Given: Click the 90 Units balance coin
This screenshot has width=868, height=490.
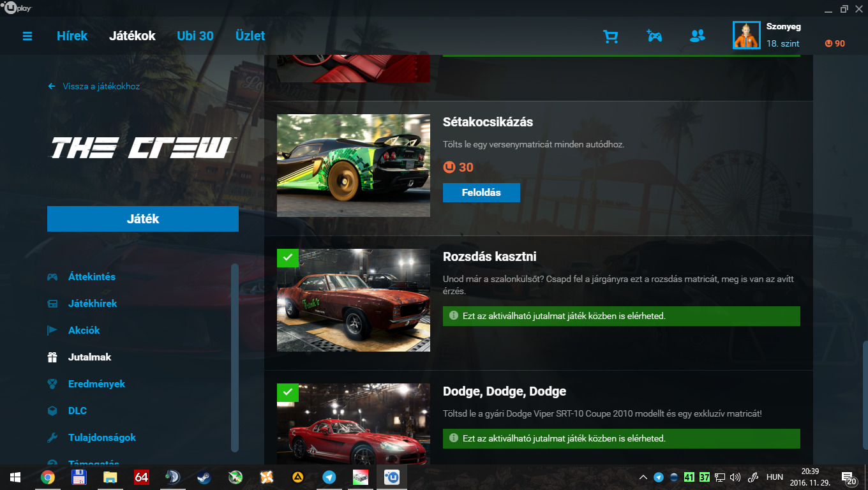Looking at the screenshot, I should [828, 43].
